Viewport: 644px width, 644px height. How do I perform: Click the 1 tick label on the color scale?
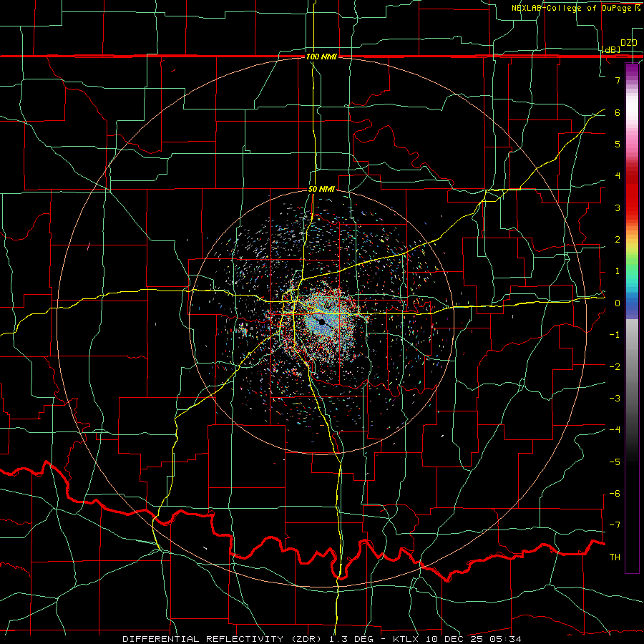[618, 271]
